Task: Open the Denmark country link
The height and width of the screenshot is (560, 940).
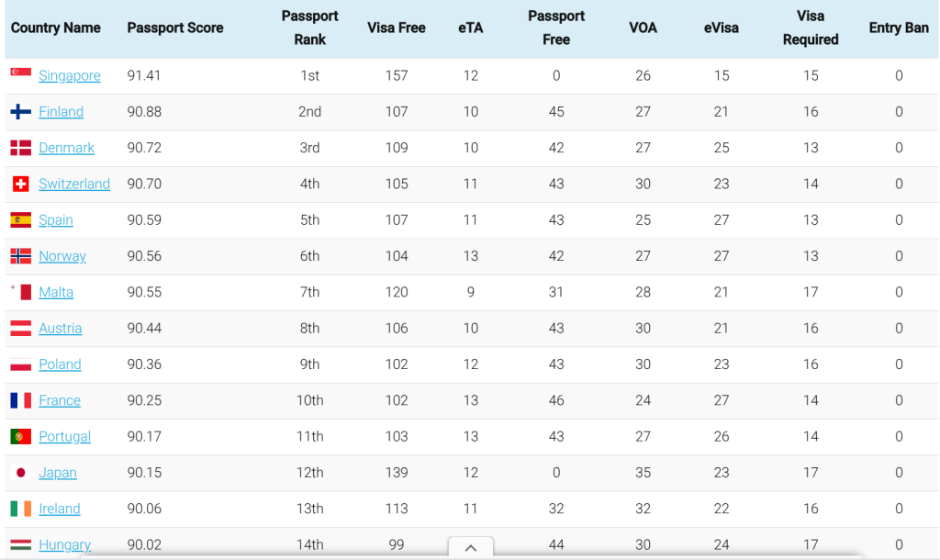Action: [x=66, y=148]
